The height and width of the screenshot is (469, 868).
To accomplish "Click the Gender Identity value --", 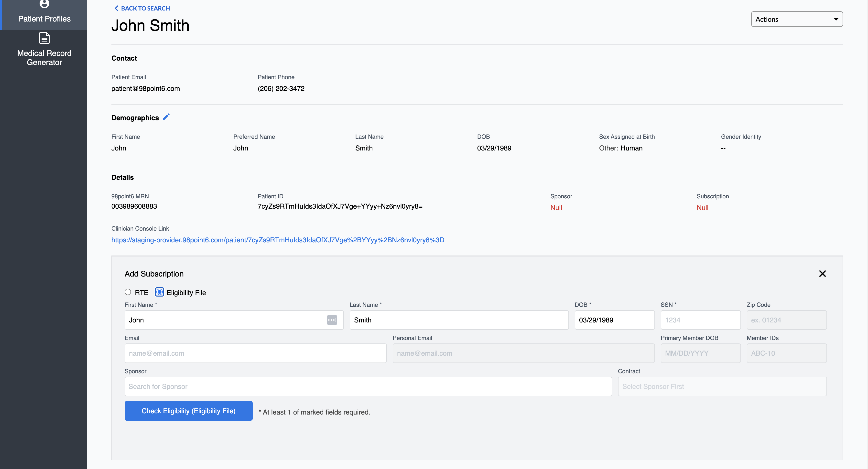I will (x=723, y=148).
